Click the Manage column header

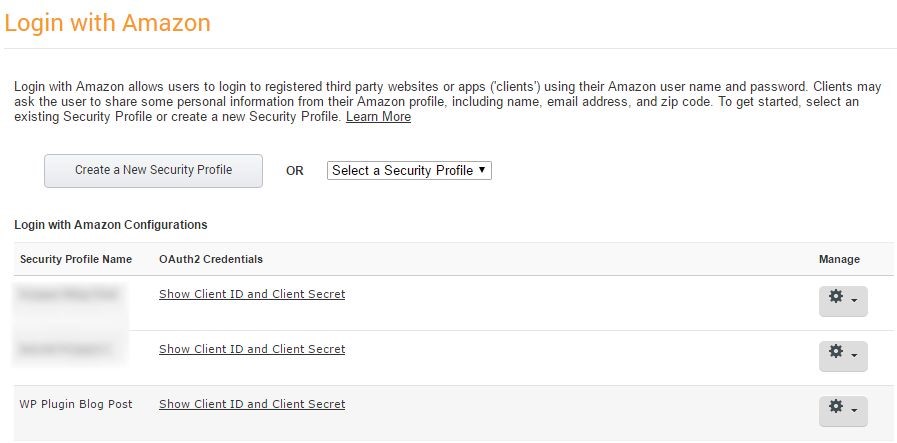click(839, 259)
